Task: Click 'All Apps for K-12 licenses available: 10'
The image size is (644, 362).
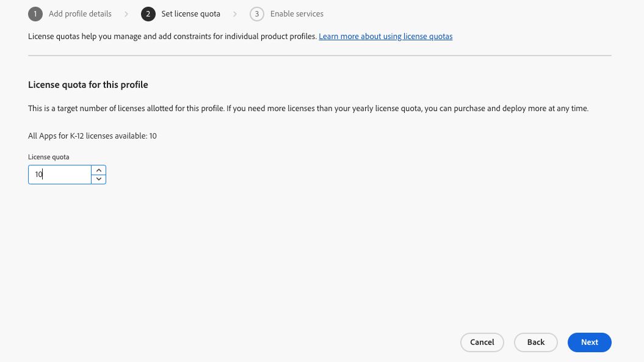Action: 92,136
